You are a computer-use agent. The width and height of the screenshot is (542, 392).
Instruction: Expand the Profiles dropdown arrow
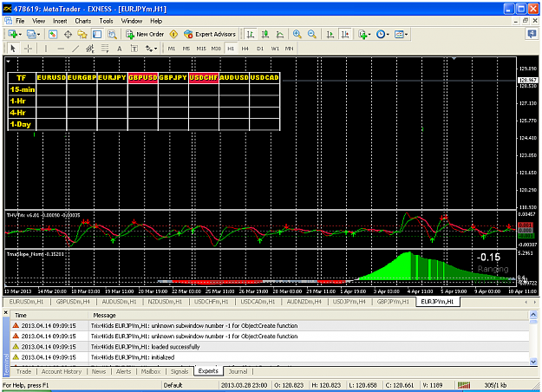point(38,35)
